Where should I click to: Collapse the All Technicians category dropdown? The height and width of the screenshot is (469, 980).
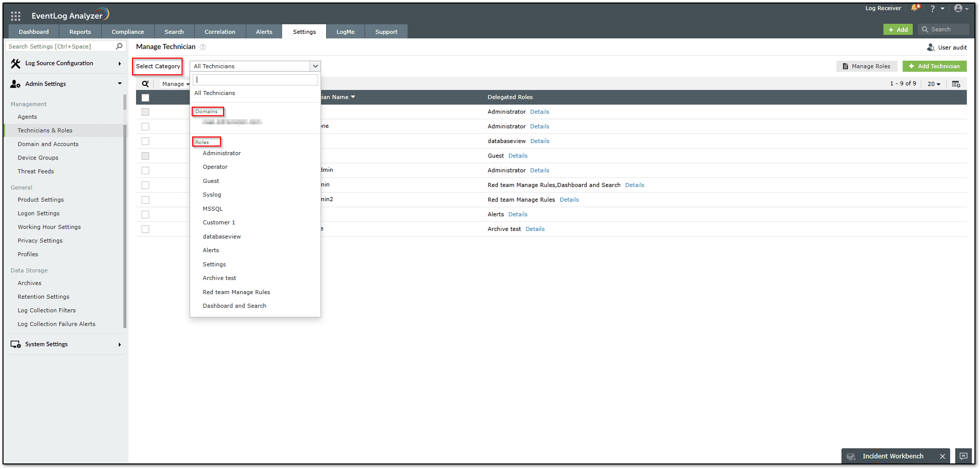coord(315,66)
